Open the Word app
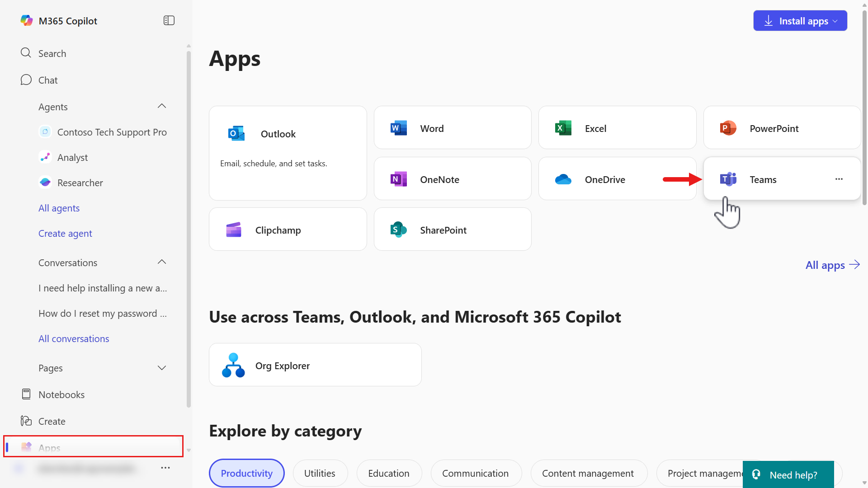 coord(452,128)
